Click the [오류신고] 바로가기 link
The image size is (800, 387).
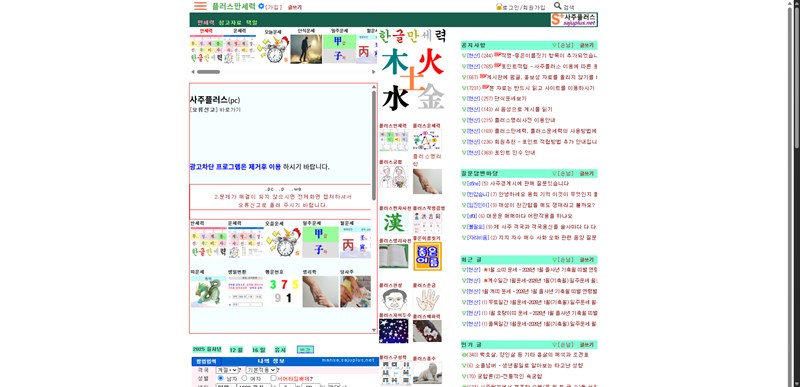point(215,110)
